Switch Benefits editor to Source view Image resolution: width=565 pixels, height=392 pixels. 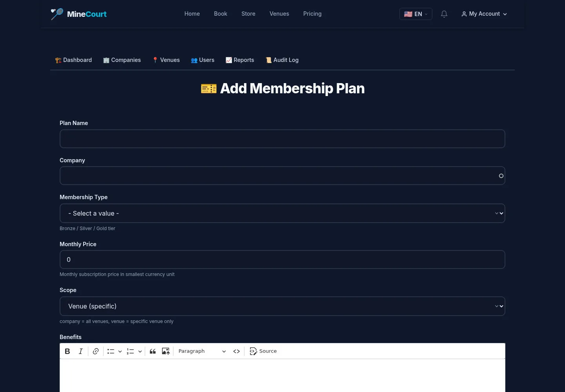click(x=263, y=351)
